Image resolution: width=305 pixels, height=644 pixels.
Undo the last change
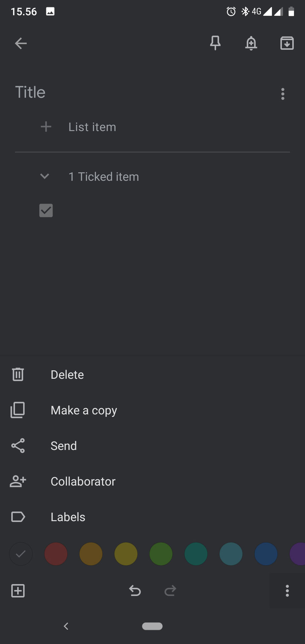pyautogui.click(x=135, y=591)
